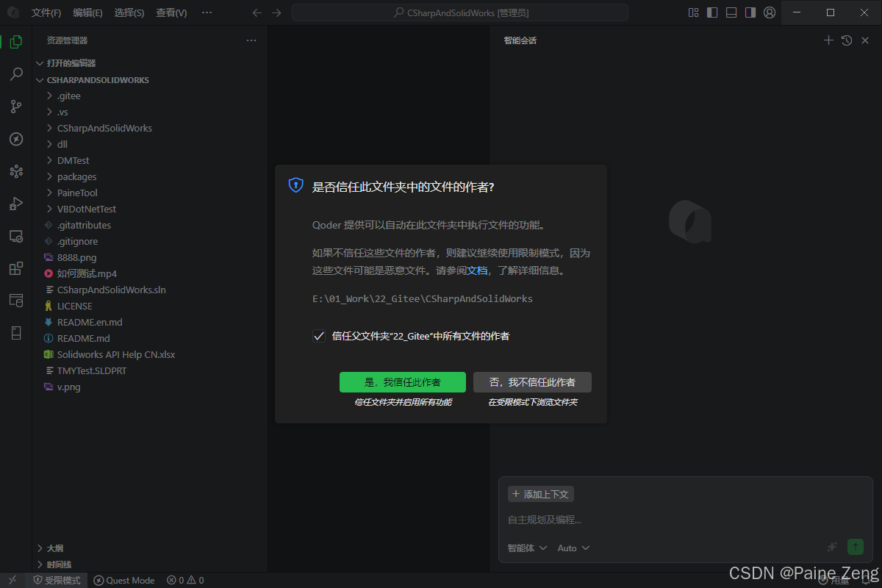
Task: Open the Source Control view
Action: pyautogui.click(x=15, y=107)
